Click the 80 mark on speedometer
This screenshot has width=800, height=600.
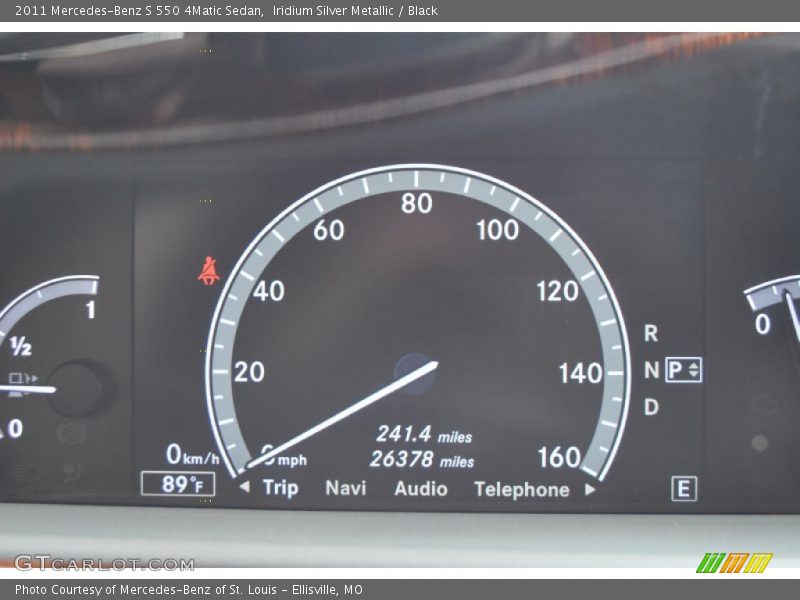(x=416, y=203)
